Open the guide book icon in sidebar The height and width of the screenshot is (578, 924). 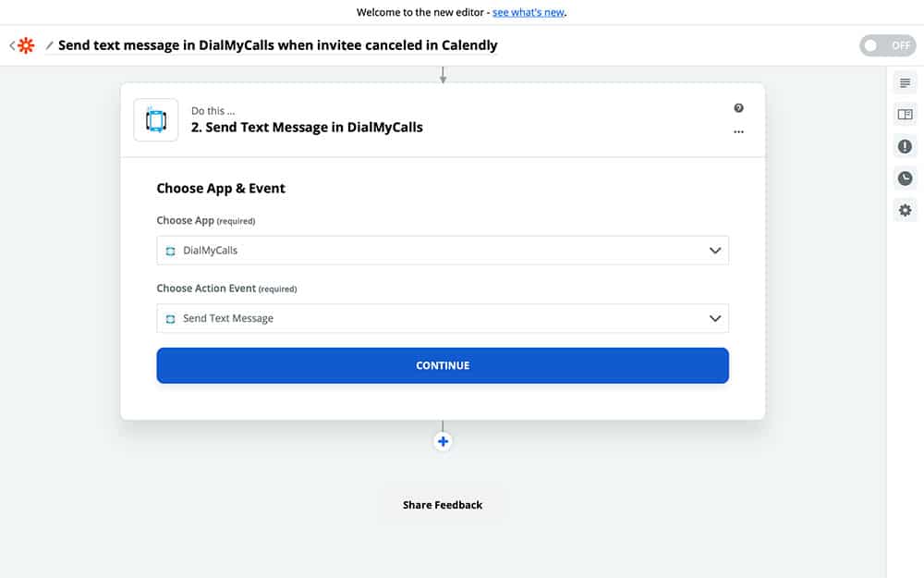coord(905,115)
